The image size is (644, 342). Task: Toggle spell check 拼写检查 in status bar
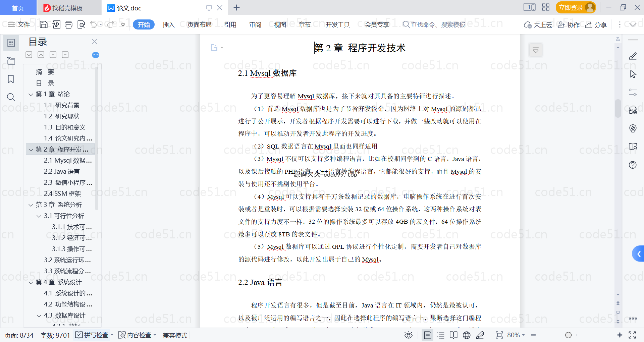[92, 335]
